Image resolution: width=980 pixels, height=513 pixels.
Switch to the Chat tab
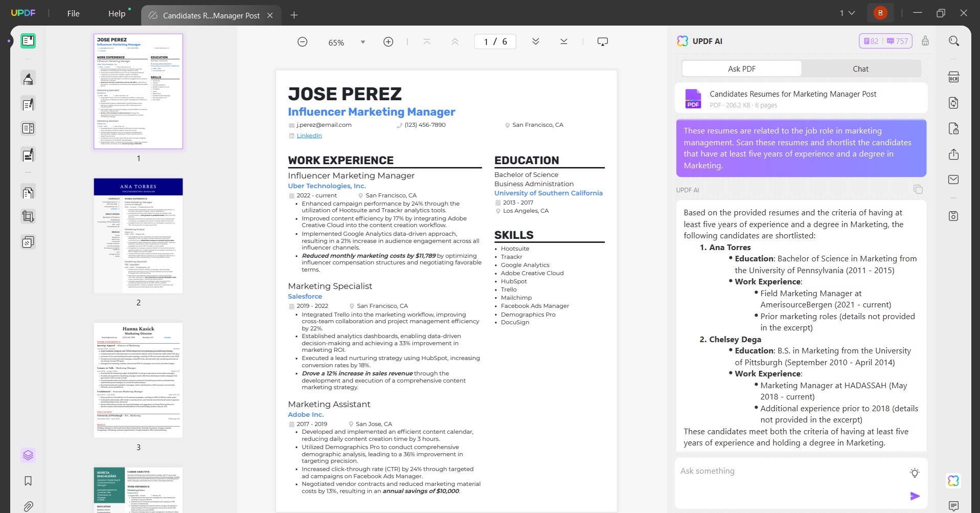pyautogui.click(x=860, y=69)
